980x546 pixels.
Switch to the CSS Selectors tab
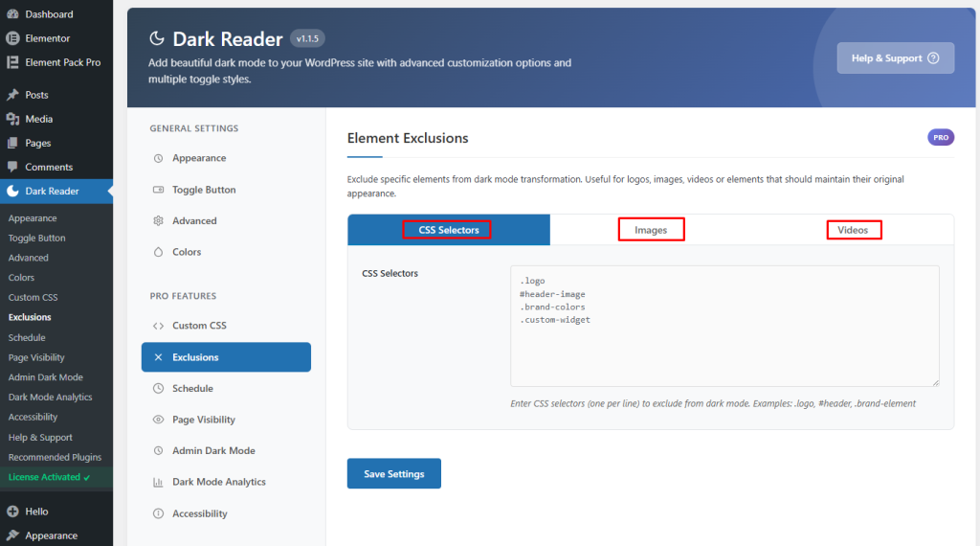click(x=449, y=230)
